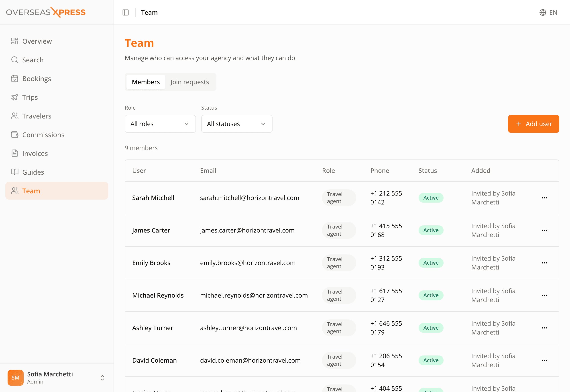
Task: Click ashley.turner@horizontravel.com email
Action: [x=248, y=328]
